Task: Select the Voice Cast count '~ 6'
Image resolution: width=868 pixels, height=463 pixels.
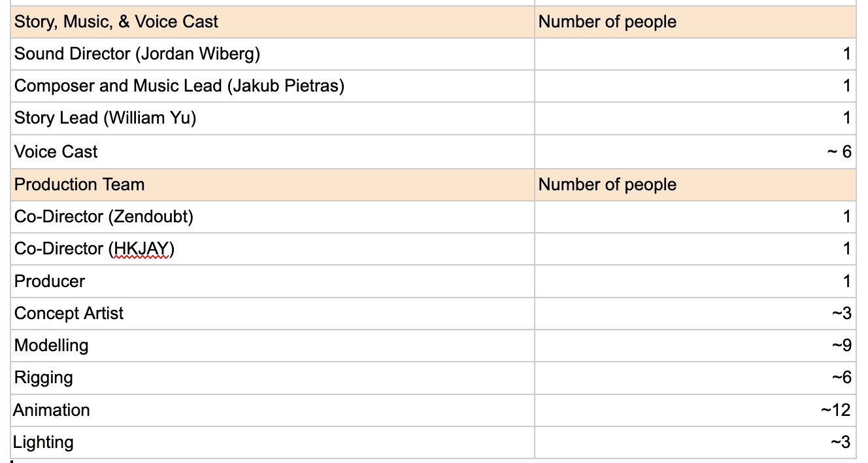Action: tap(839, 152)
